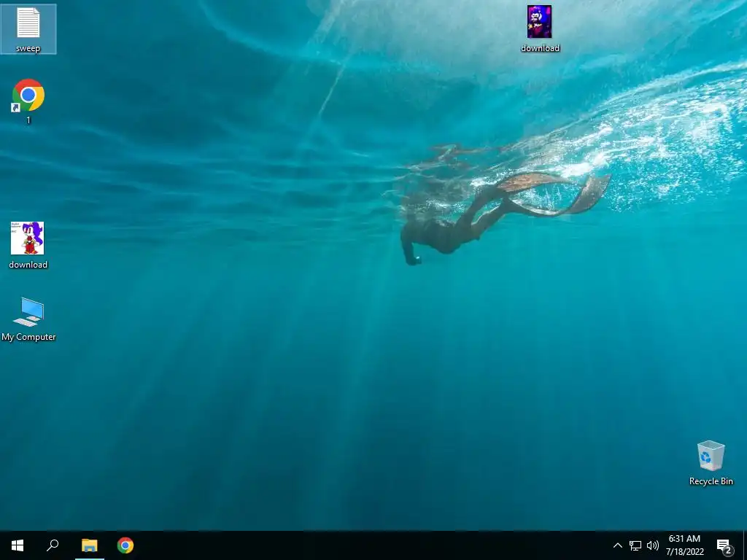This screenshot has height=560, width=747.
Task: Open taskbar search magnifier
Action: click(x=53, y=545)
